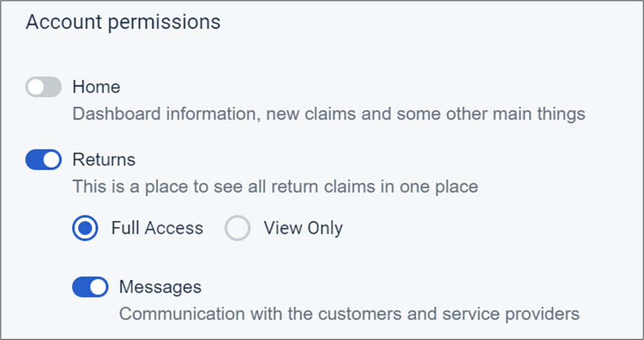Choose the View Only radio button
644x340 pixels.
pyautogui.click(x=238, y=229)
